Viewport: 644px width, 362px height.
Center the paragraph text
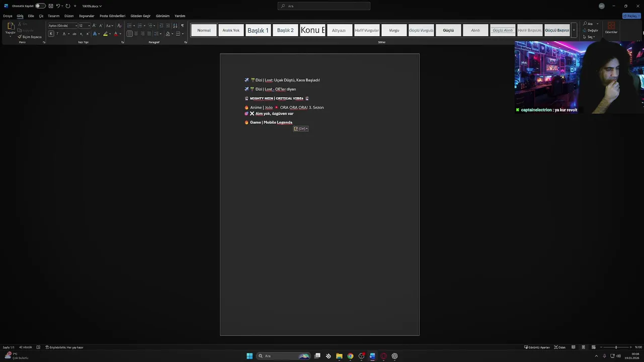[136, 34]
